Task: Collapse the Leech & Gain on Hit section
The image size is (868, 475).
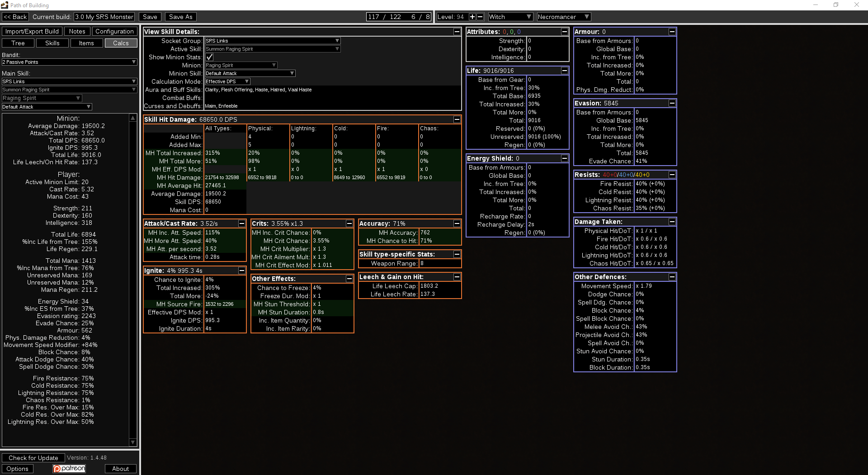Action: click(x=457, y=277)
